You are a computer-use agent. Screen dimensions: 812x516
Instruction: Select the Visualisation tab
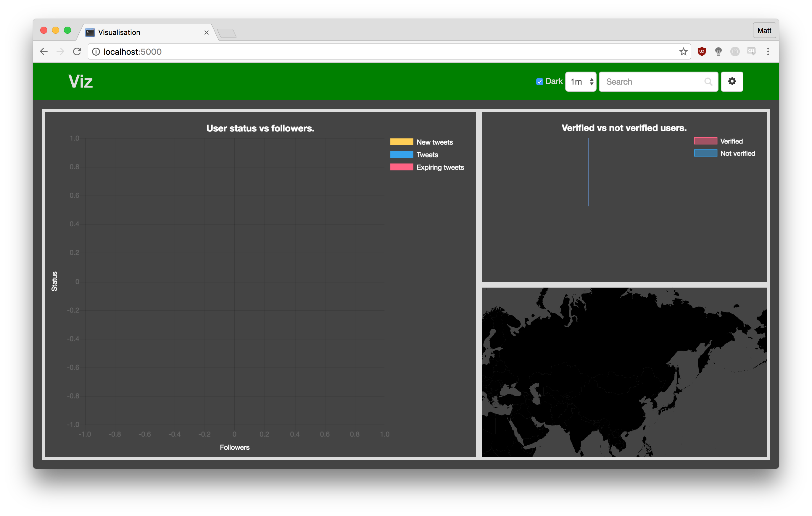click(x=147, y=32)
